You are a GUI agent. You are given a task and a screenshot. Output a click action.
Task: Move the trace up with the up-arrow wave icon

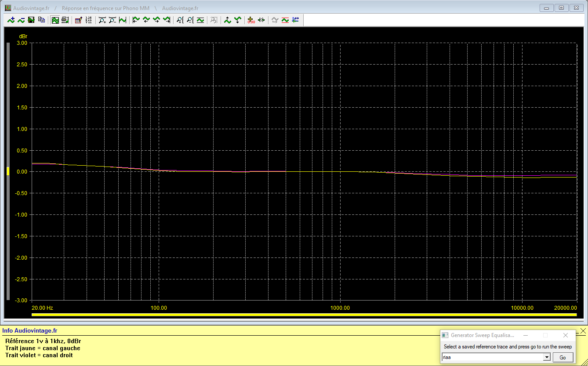228,20
